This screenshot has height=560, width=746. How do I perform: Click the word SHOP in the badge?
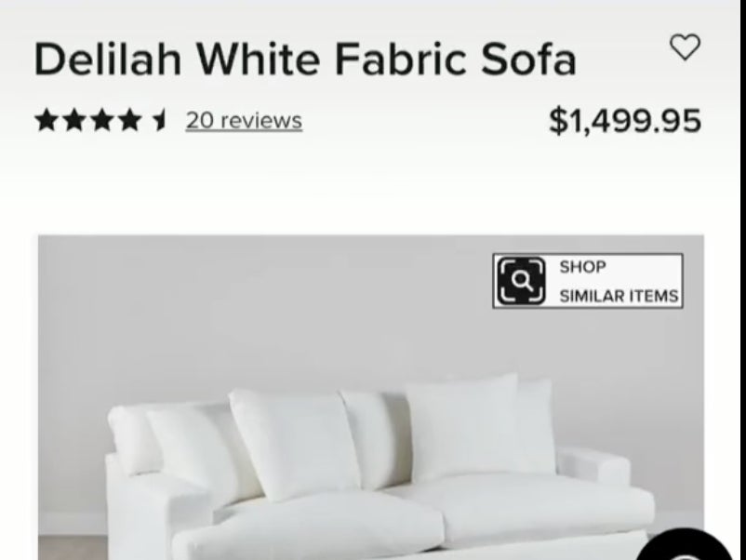pyautogui.click(x=582, y=267)
